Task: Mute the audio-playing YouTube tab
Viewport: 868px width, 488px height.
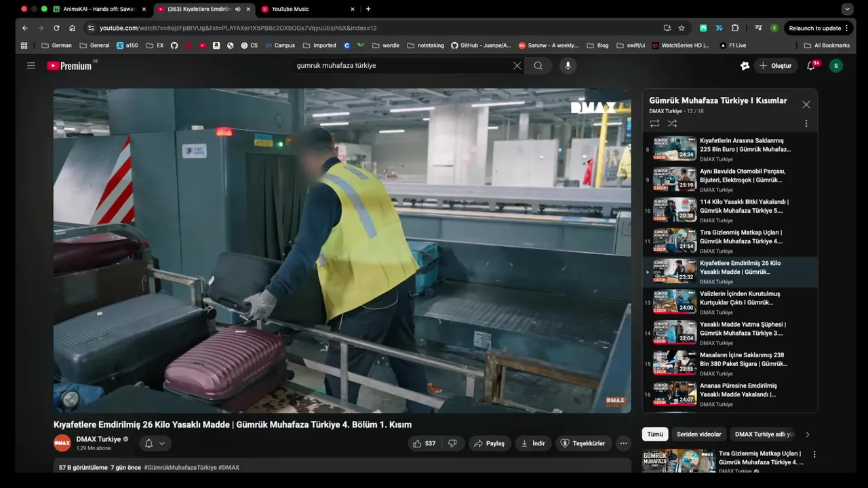Action: (237, 9)
